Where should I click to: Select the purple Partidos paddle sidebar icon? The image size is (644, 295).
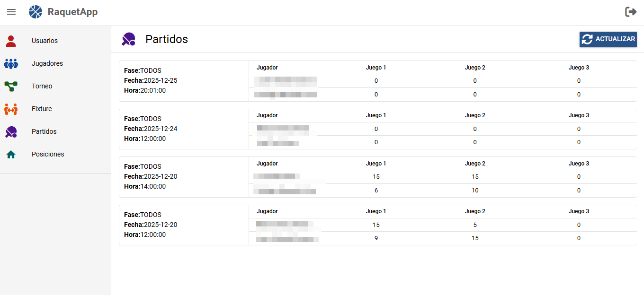11,131
